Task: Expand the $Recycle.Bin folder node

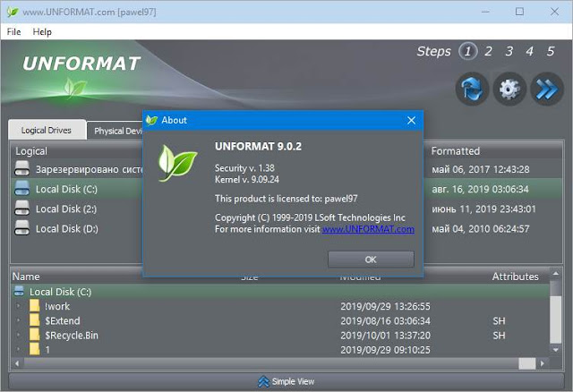Action: [x=18, y=335]
